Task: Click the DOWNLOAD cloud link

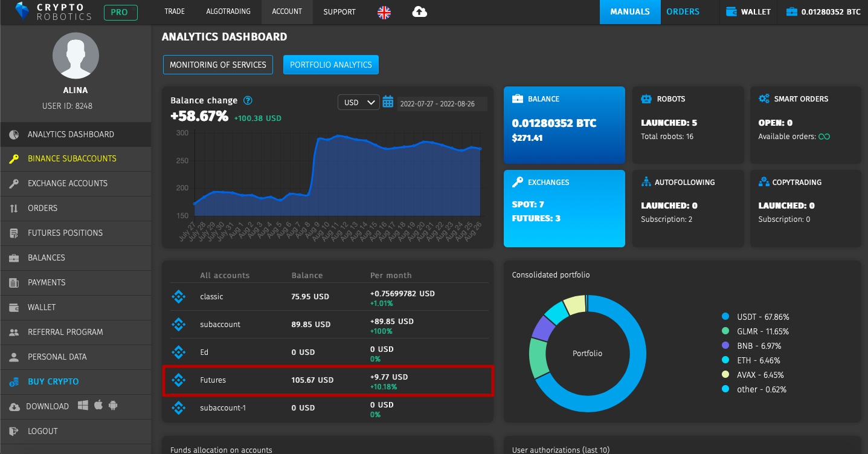Action: (39, 406)
